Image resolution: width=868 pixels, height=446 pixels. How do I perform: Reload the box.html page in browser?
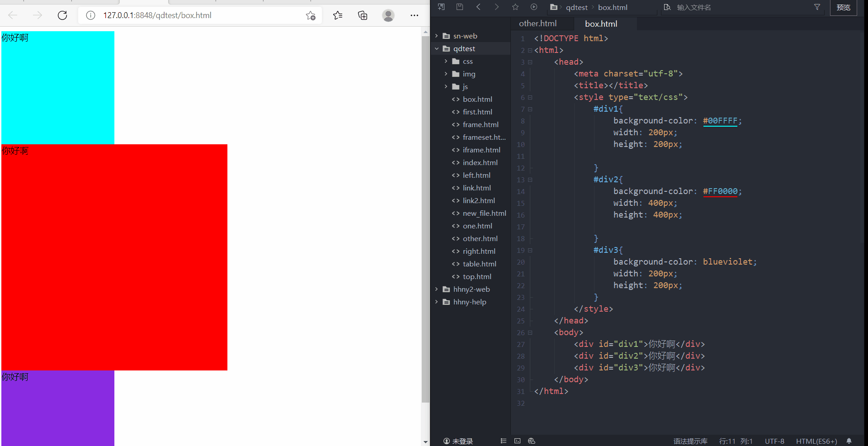coord(62,15)
